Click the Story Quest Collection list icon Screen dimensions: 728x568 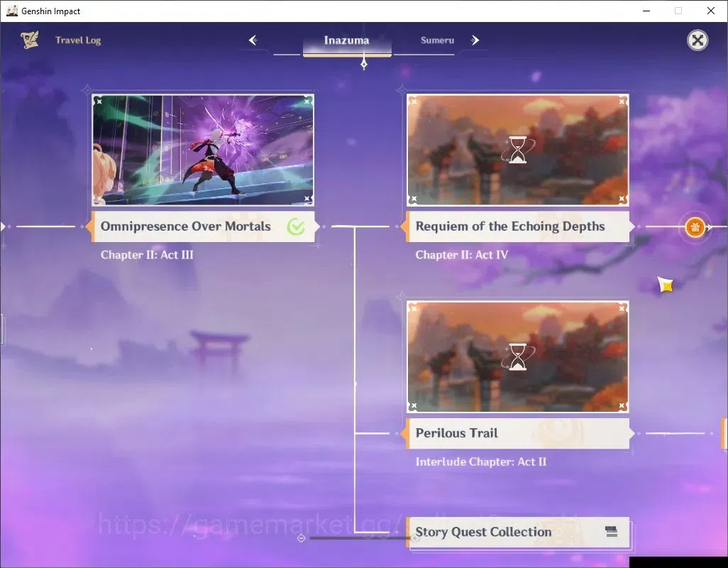point(612,532)
